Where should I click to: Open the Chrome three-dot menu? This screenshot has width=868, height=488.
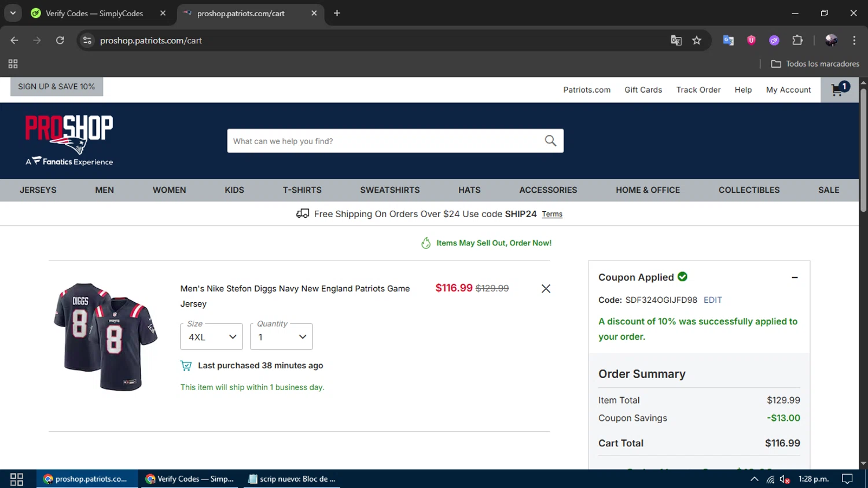pos(854,41)
